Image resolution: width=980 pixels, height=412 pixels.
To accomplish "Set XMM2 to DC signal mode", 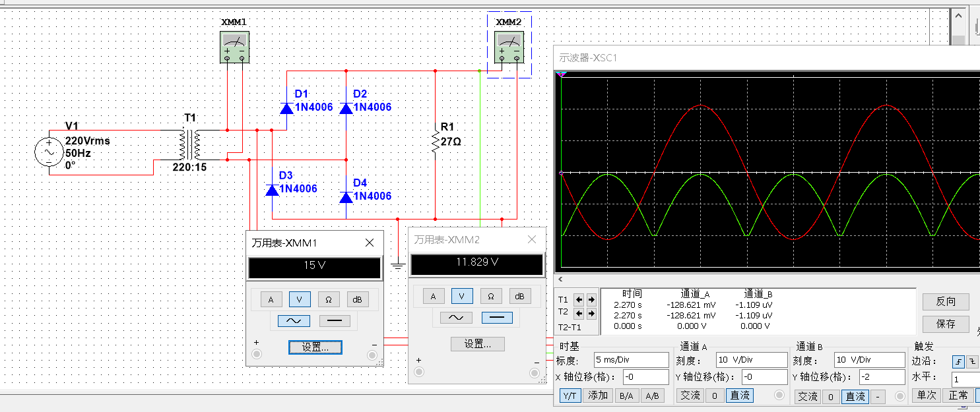I will [x=498, y=318].
